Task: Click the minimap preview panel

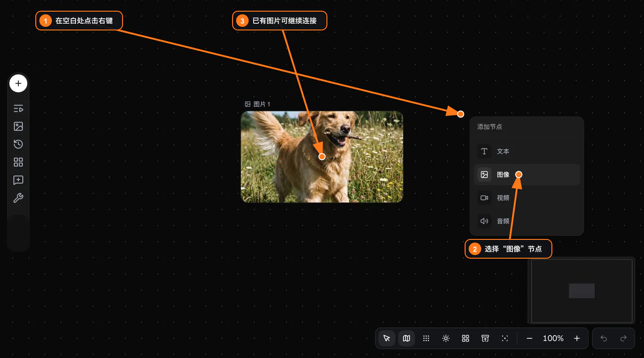Action: (581, 290)
